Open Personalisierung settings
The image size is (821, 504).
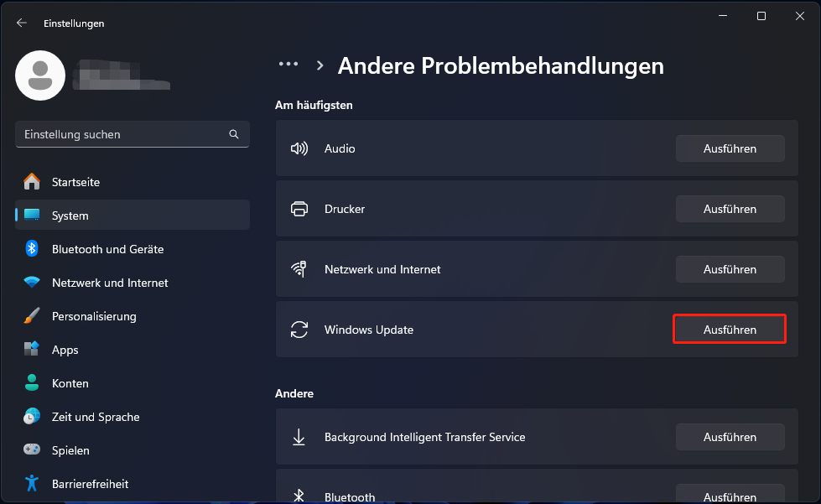[133, 316]
